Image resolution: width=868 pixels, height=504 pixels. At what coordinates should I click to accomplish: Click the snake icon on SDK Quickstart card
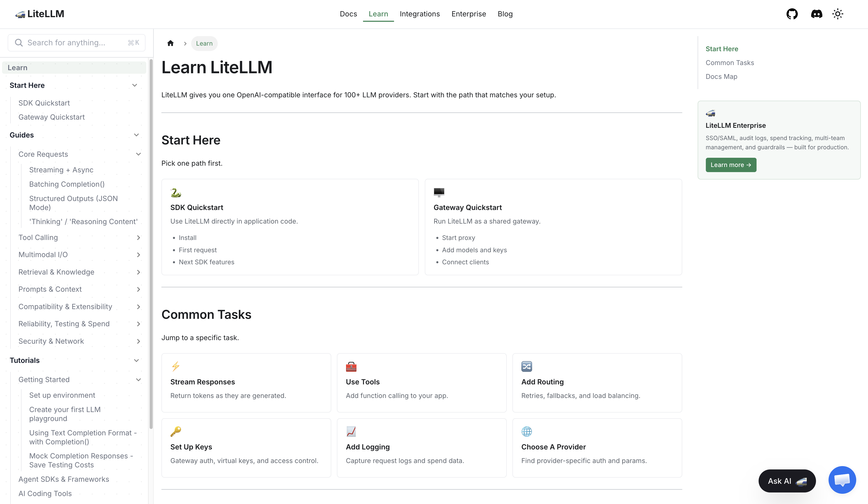[176, 192]
